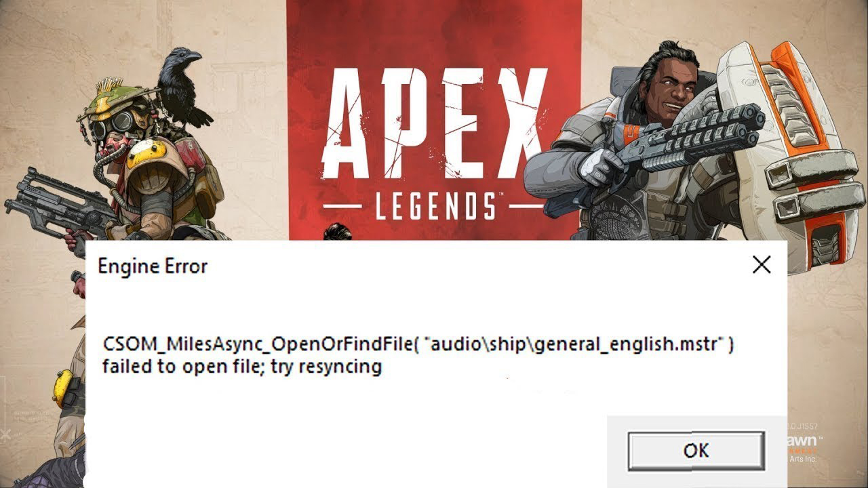Click the red banner behind the APEX logo
Viewport: 868px width, 488px height.
(x=434, y=119)
